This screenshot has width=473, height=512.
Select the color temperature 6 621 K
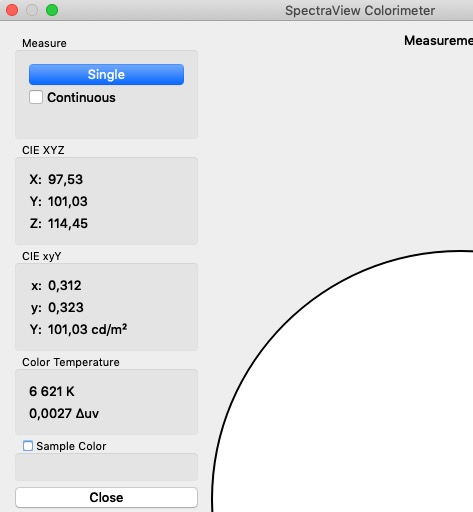point(52,391)
